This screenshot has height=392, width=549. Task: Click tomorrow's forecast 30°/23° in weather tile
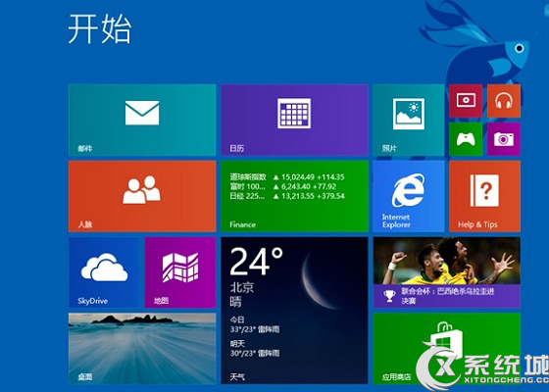[x=255, y=354]
